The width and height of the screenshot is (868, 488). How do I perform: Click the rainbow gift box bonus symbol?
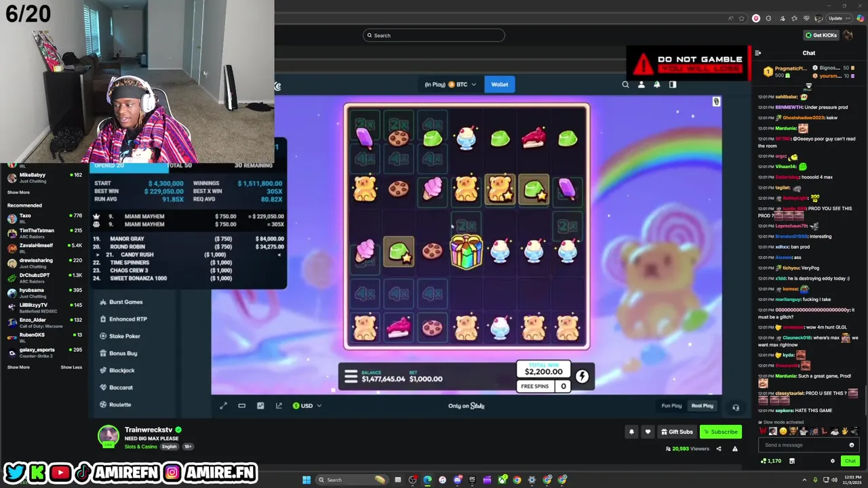click(467, 251)
